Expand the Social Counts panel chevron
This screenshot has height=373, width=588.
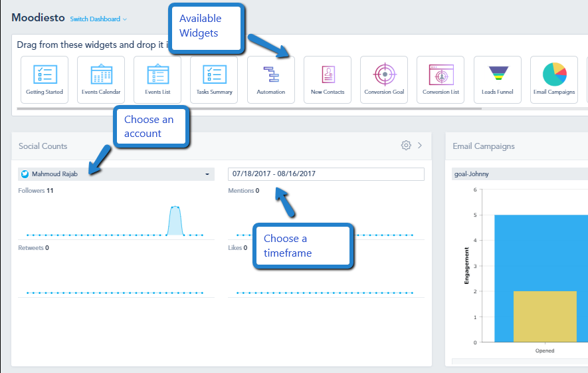[x=420, y=146]
